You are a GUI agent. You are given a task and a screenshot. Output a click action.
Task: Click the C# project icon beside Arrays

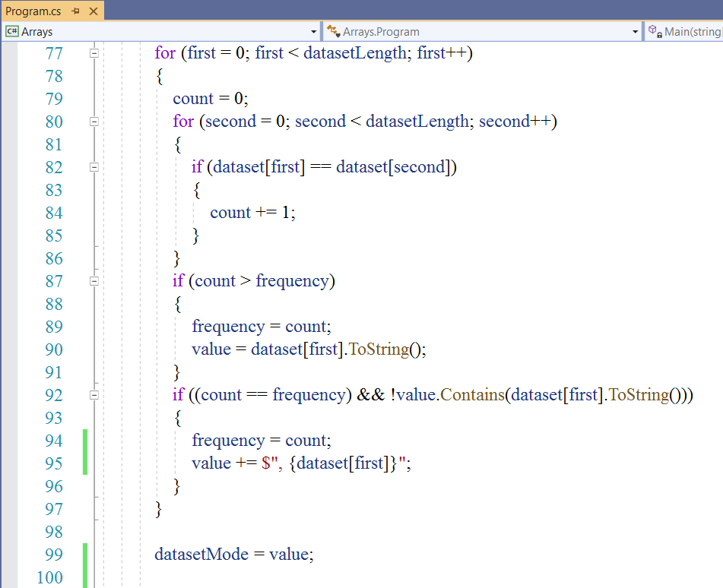pos(11,32)
